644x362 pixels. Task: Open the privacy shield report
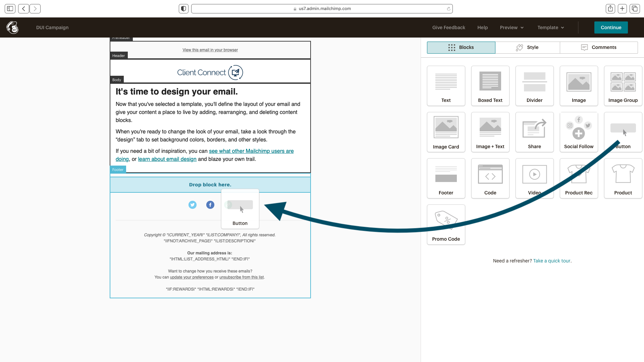coord(183,9)
